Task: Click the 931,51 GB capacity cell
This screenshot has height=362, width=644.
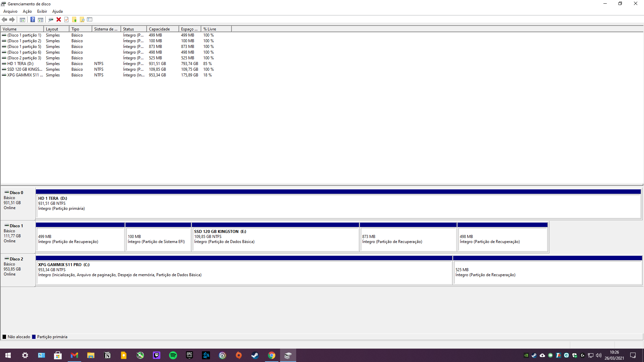Action: click(157, 64)
